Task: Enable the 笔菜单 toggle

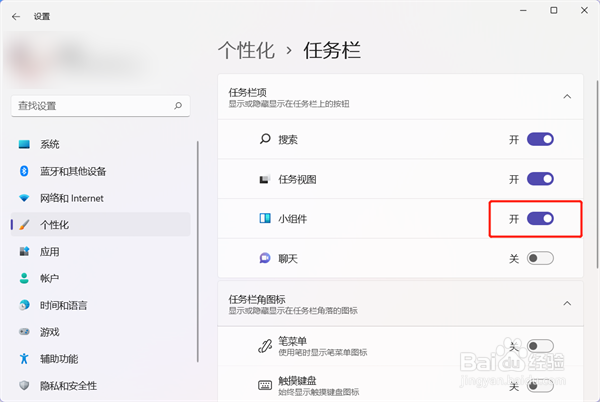Action: point(540,346)
